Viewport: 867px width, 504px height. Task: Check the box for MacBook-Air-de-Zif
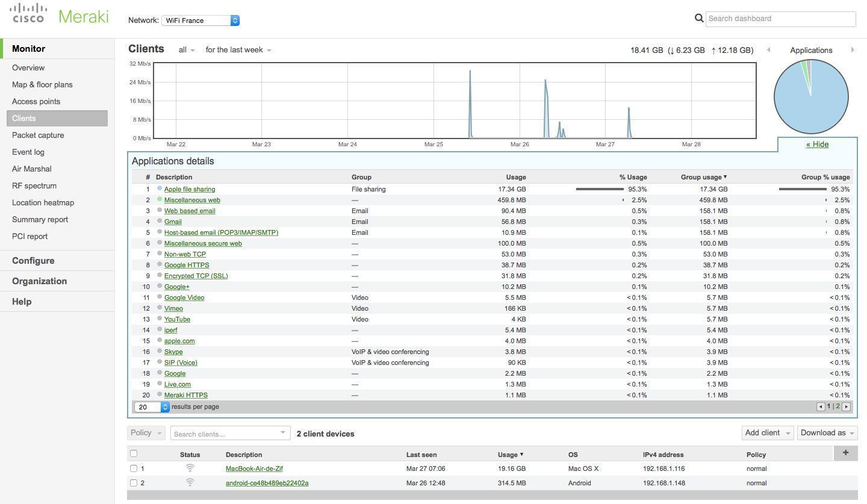(x=134, y=468)
